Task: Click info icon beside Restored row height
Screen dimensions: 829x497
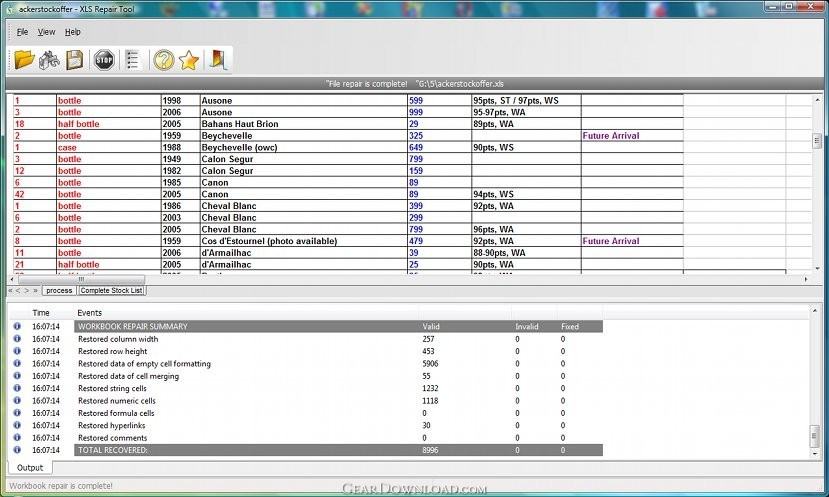Action: (17, 351)
